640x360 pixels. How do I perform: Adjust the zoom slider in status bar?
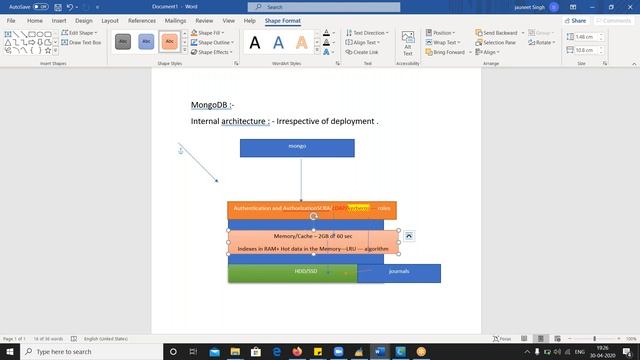[x=594, y=339]
